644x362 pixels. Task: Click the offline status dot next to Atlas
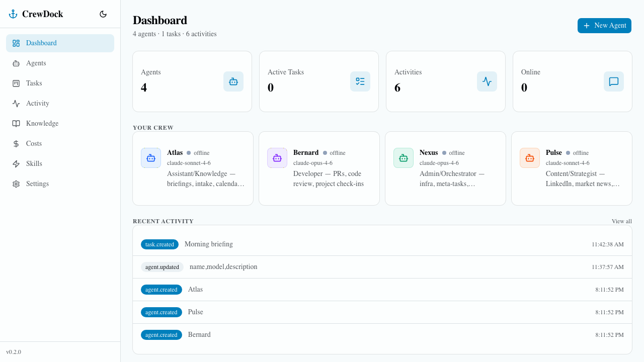(x=188, y=153)
